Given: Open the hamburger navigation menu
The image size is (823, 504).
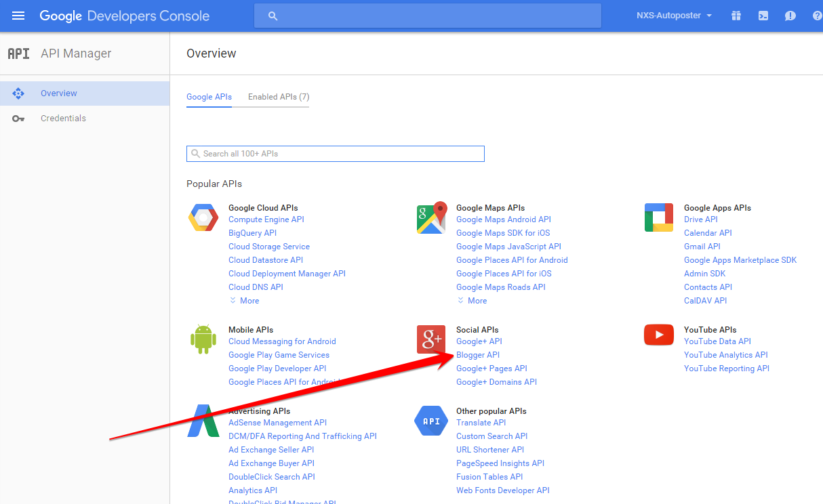Looking at the screenshot, I should click(x=18, y=16).
